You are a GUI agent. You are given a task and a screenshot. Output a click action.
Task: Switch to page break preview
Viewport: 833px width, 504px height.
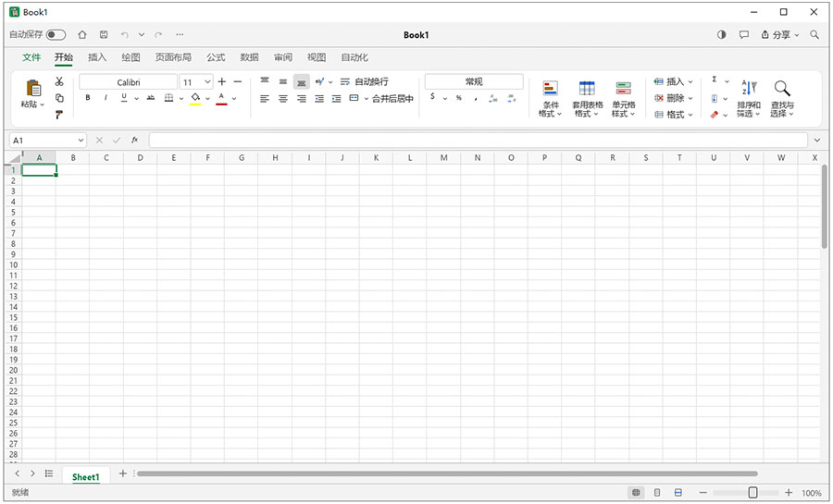[678, 493]
